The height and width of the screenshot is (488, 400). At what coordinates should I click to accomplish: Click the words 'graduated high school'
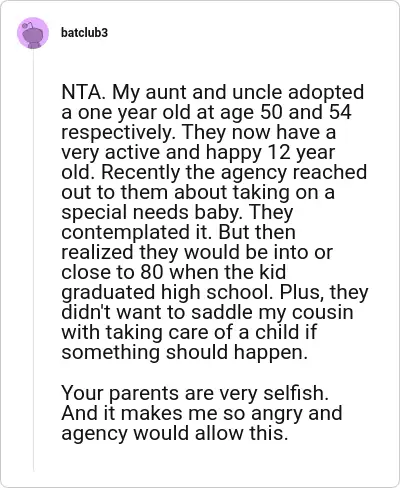click(x=169, y=293)
